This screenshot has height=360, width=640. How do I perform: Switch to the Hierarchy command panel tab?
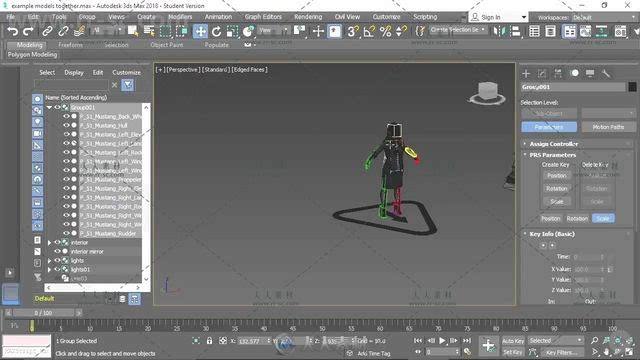click(558, 73)
